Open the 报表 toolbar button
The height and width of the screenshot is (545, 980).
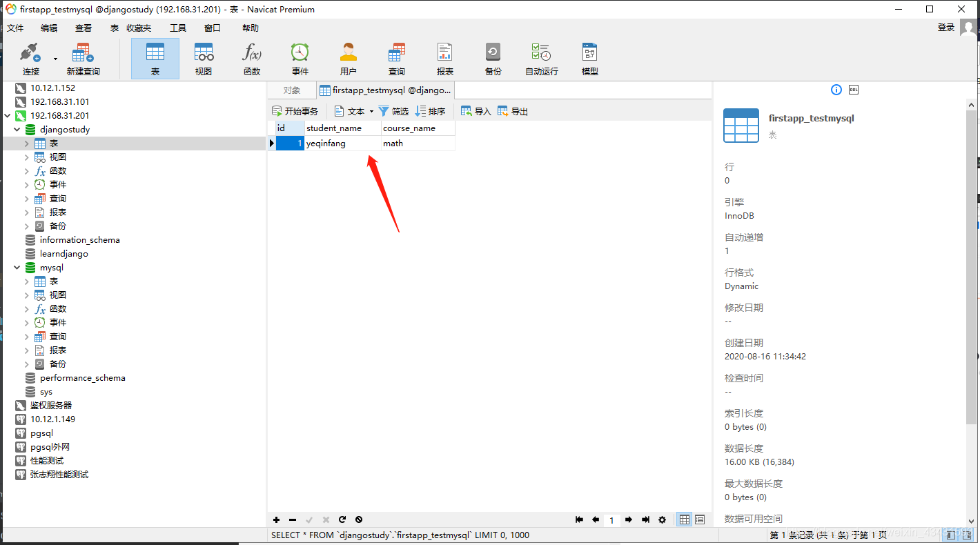tap(445, 59)
